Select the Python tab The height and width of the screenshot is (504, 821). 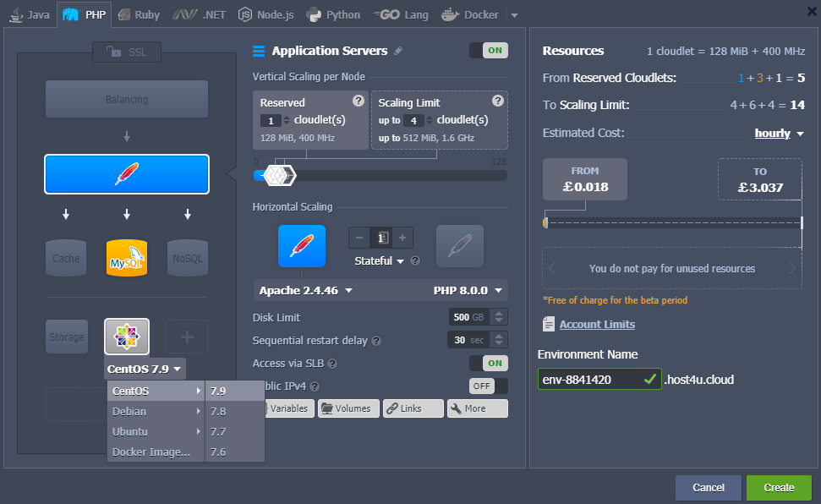point(333,14)
